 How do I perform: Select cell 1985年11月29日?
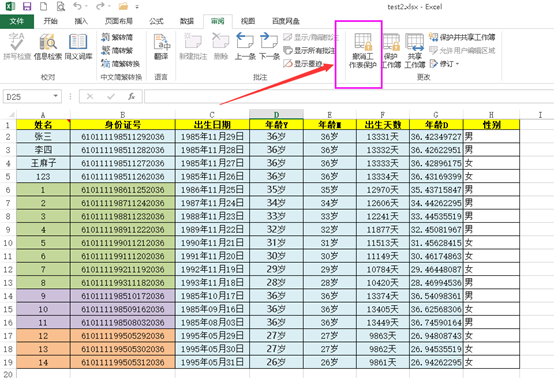pos(212,136)
